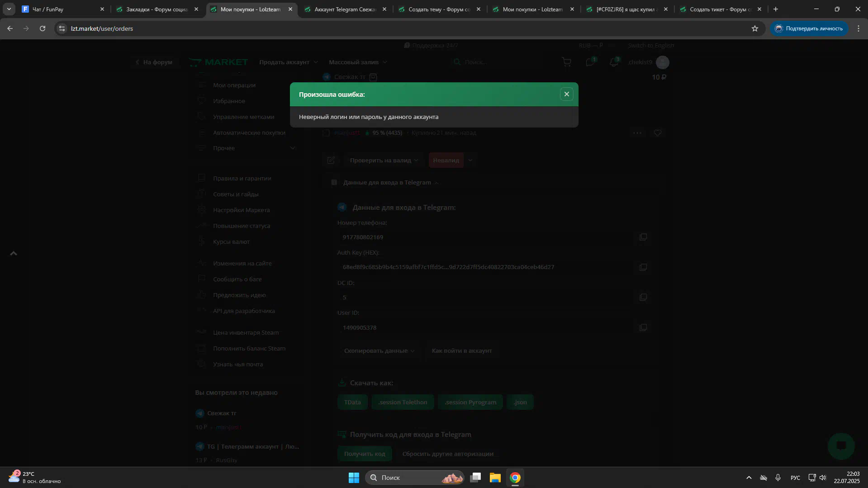Close the 'Произошла ошибка' error popup
Screen dimensions: 868x488
tap(566, 94)
